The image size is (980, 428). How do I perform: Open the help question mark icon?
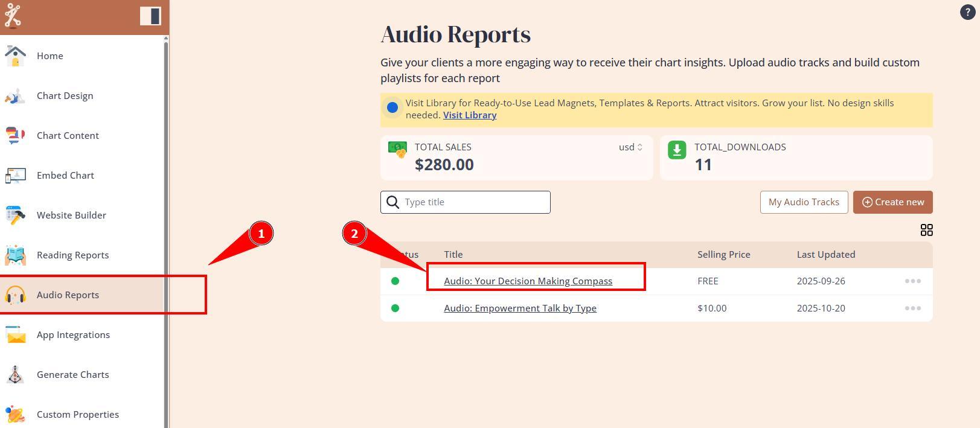967,12
